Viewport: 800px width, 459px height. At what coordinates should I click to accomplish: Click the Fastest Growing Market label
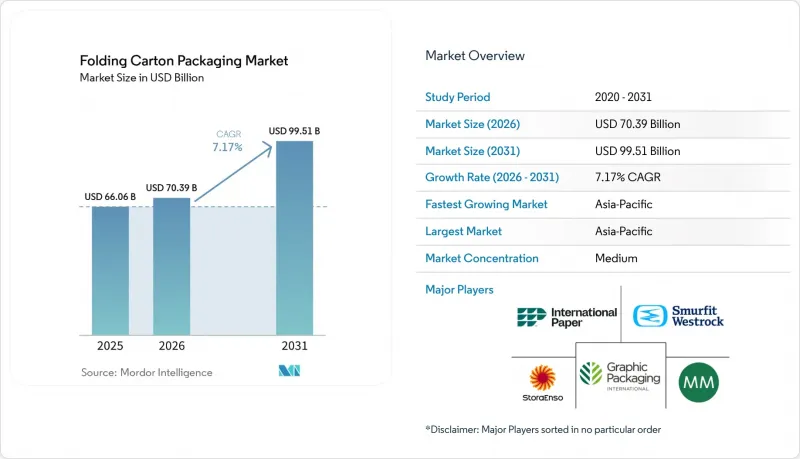click(x=486, y=204)
